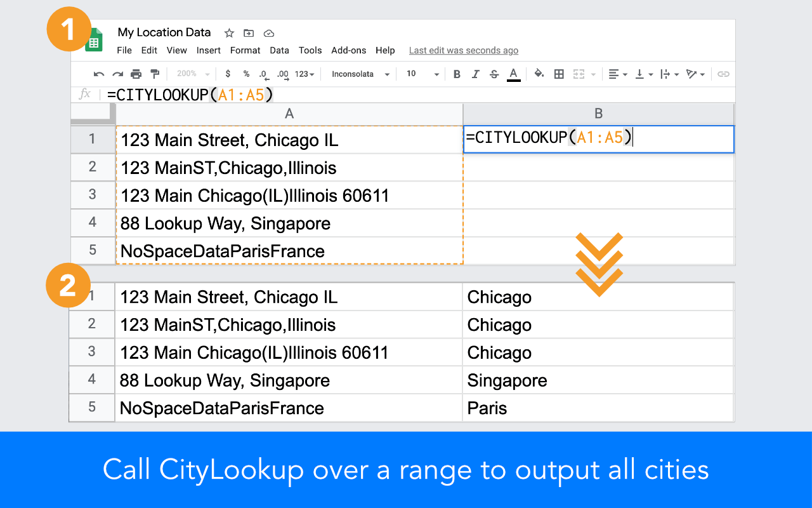
Task: Select the Paint format tool
Action: [x=154, y=74]
